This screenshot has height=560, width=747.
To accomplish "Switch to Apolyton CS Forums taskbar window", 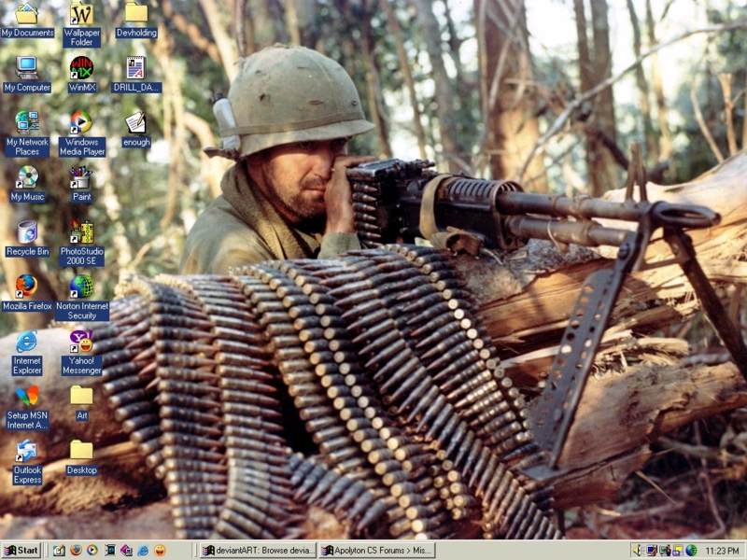I will click(x=376, y=551).
